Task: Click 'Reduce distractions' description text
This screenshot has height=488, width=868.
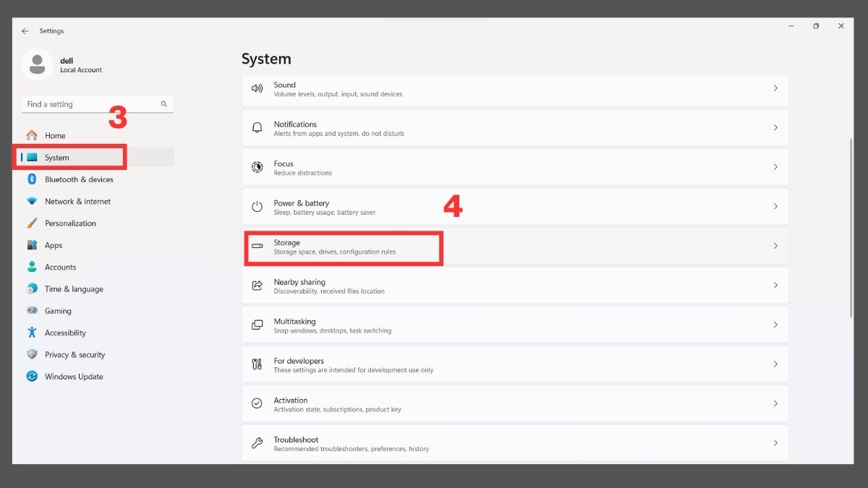Action: click(x=302, y=173)
